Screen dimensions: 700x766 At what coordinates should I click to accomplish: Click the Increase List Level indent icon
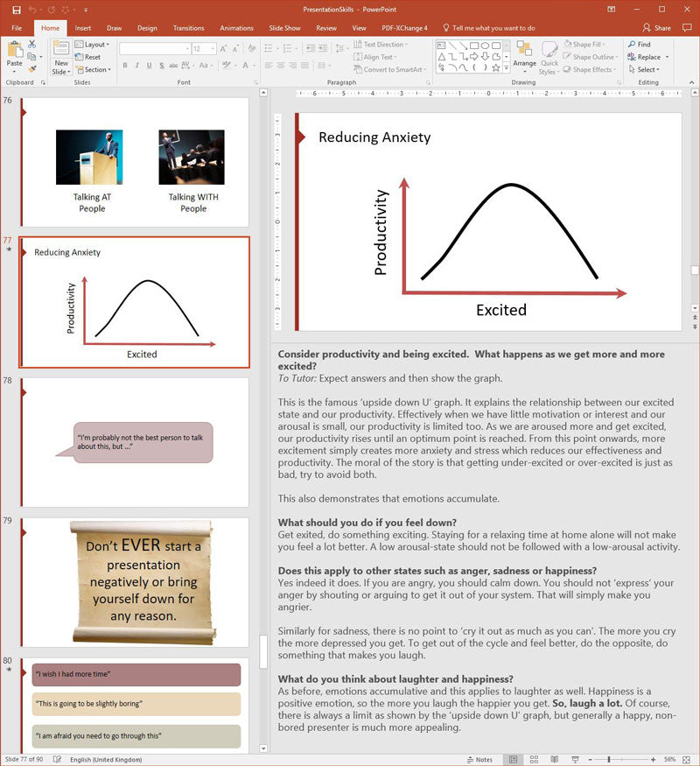[323, 48]
